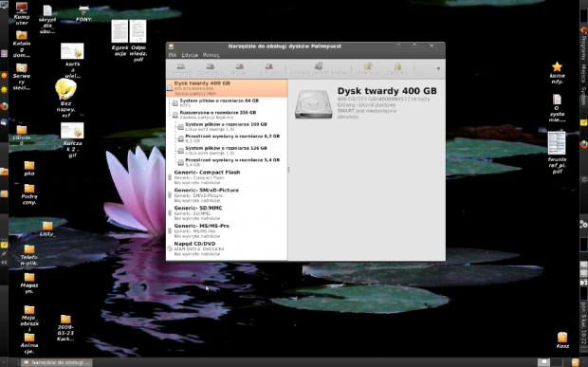The width and height of the screenshot is (588, 367).
Task: Click the trash applet in bottom panel corner
Action: point(576,362)
